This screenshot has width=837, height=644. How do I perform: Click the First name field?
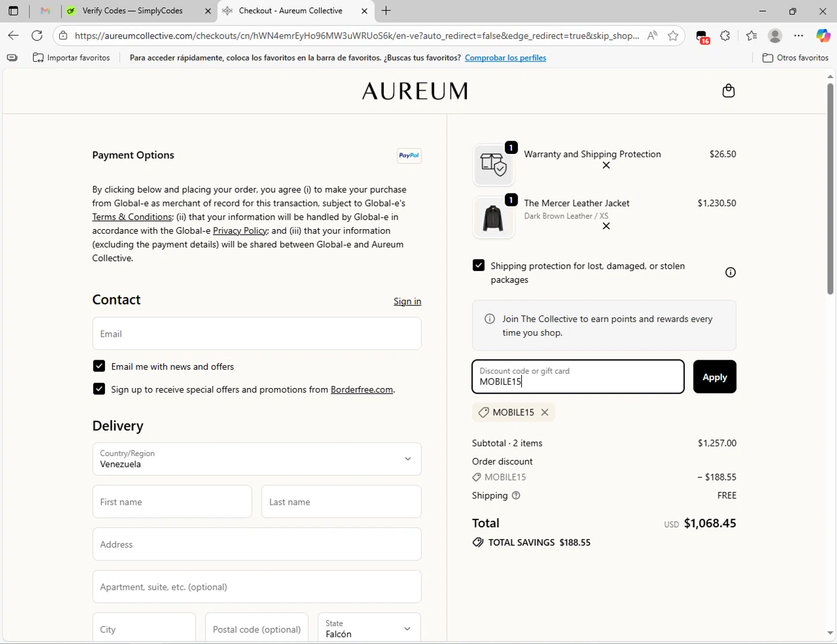pyautogui.click(x=172, y=502)
